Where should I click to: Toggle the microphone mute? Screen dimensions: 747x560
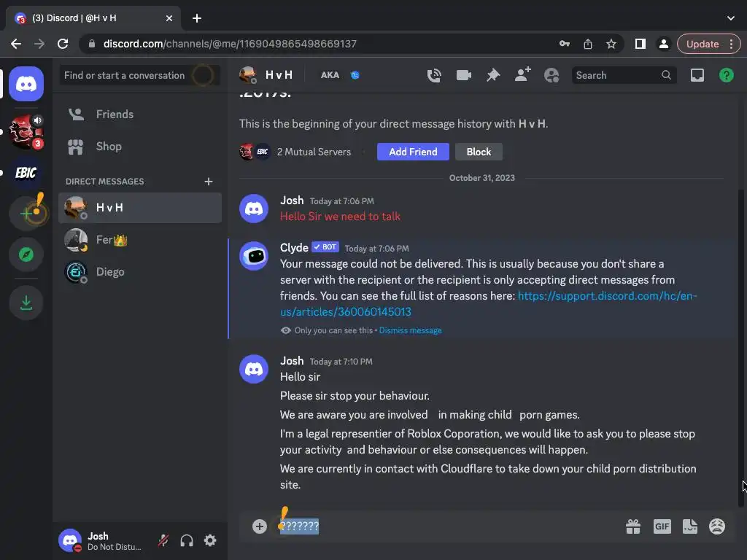point(163,540)
